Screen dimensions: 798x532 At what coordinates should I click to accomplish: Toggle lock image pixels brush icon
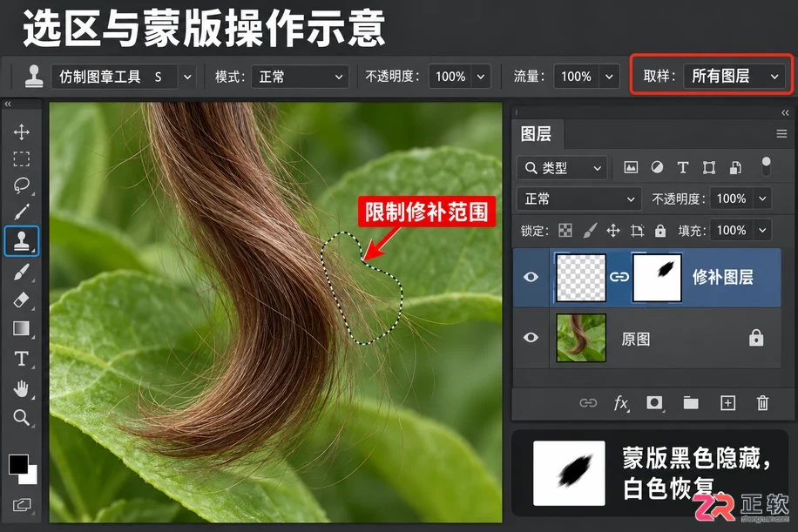[x=590, y=231]
